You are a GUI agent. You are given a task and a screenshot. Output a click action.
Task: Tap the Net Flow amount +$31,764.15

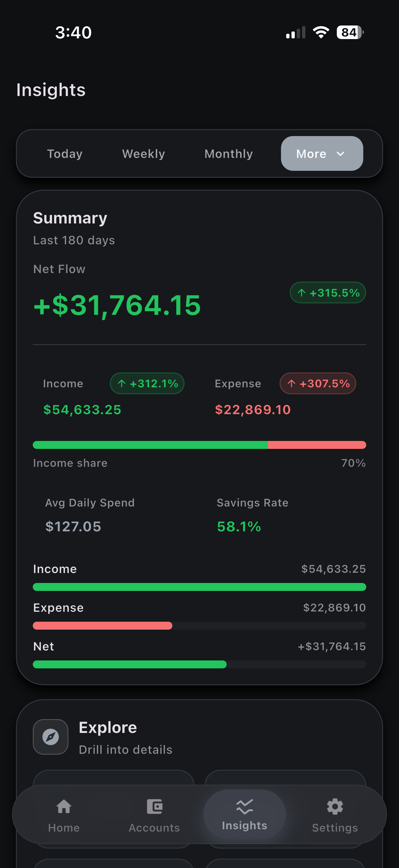click(117, 305)
